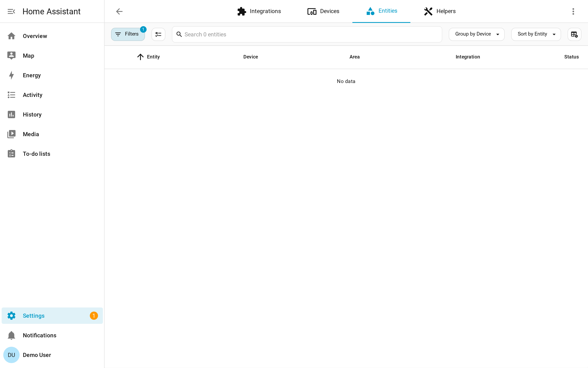The width and height of the screenshot is (588, 368).
Task: Click the sort-ascending arrow beside Entity
Action: (140, 57)
